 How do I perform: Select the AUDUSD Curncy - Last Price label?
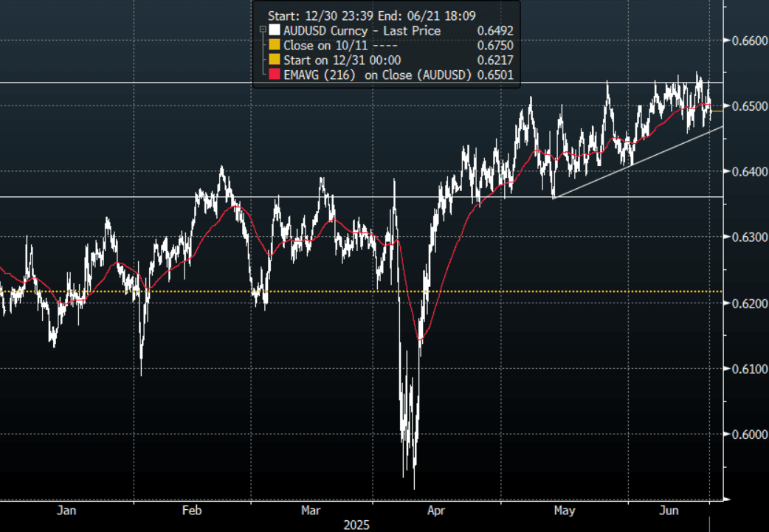coord(362,30)
